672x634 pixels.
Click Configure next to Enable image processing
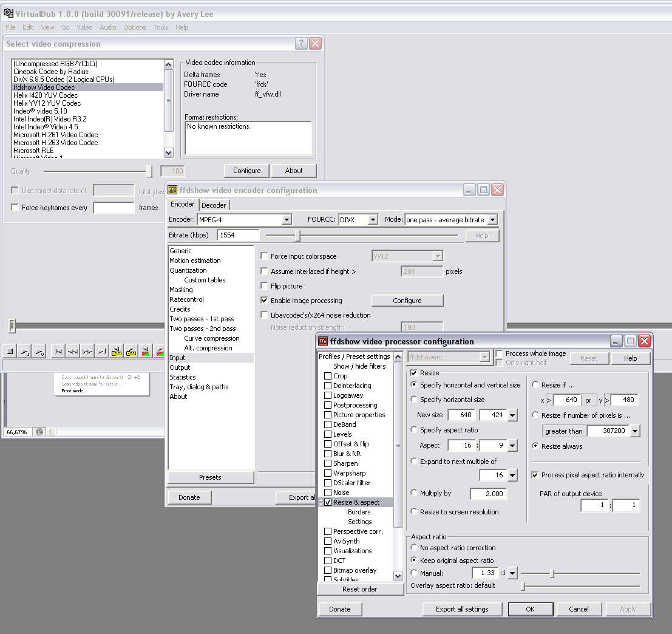[x=407, y=301]
